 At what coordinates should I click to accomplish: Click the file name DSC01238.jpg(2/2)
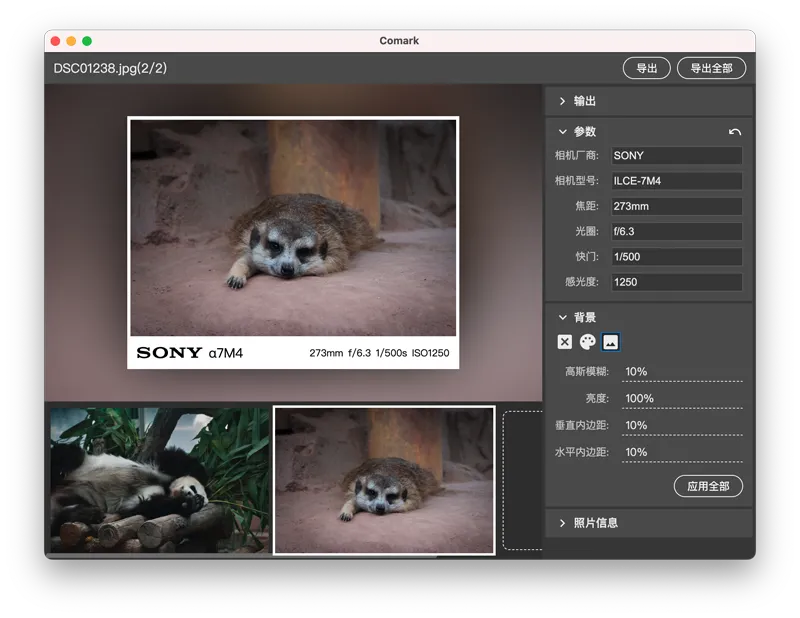[110, 68]
